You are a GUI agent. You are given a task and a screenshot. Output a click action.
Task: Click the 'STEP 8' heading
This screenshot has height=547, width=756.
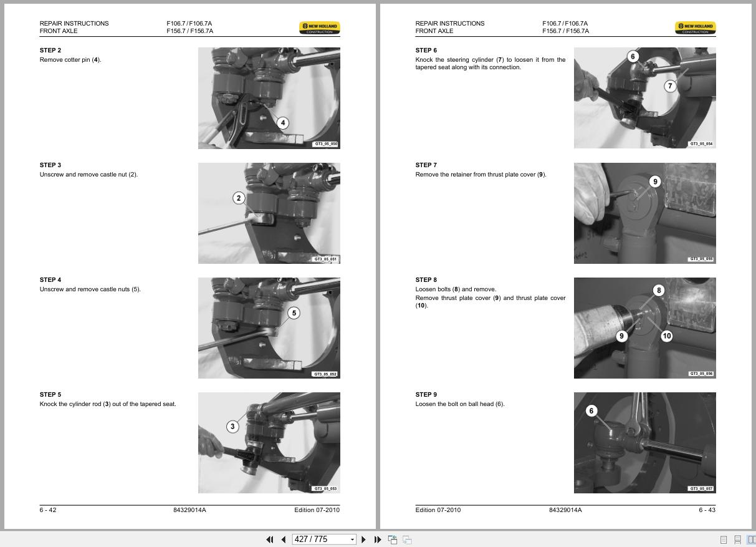(426, 280)
